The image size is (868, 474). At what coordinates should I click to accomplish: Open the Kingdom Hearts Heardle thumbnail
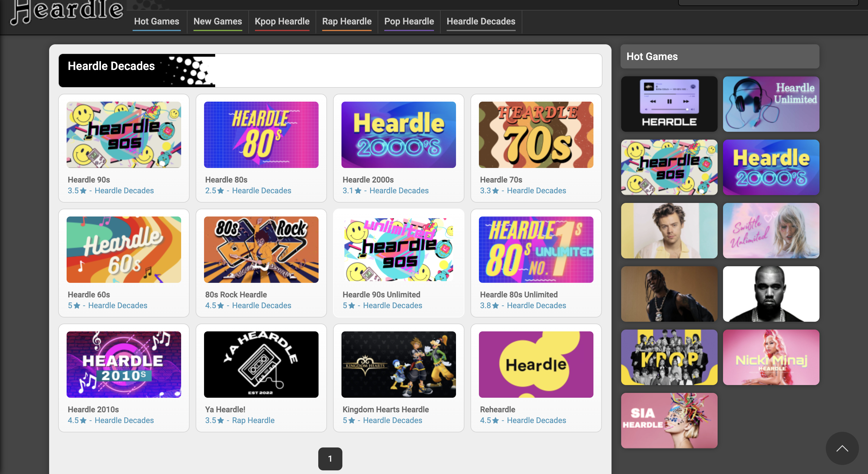click(399, 365)
